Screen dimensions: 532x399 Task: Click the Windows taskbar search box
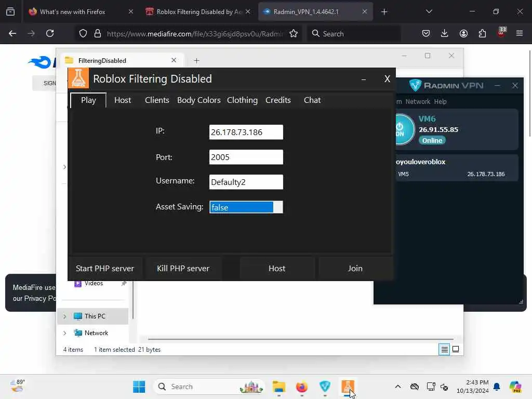click(x=209, y=387)
